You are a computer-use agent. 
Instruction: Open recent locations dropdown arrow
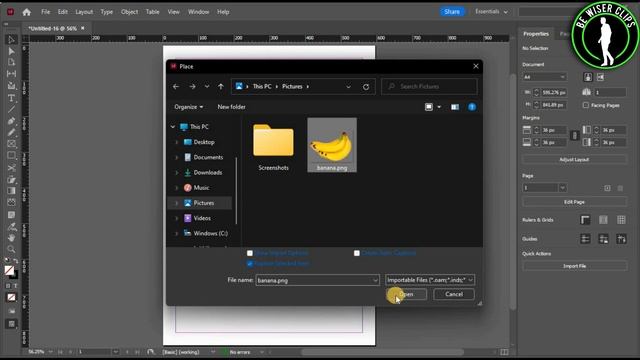point(207,87)
